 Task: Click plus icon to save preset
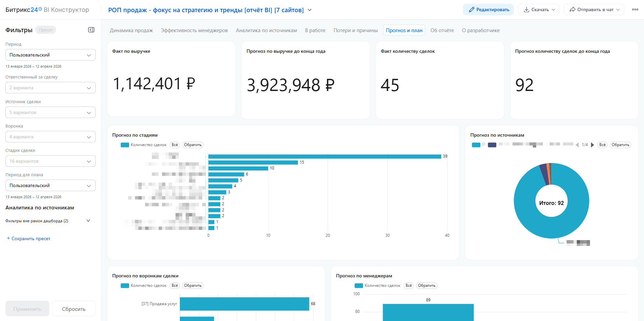tap(8, 238)
